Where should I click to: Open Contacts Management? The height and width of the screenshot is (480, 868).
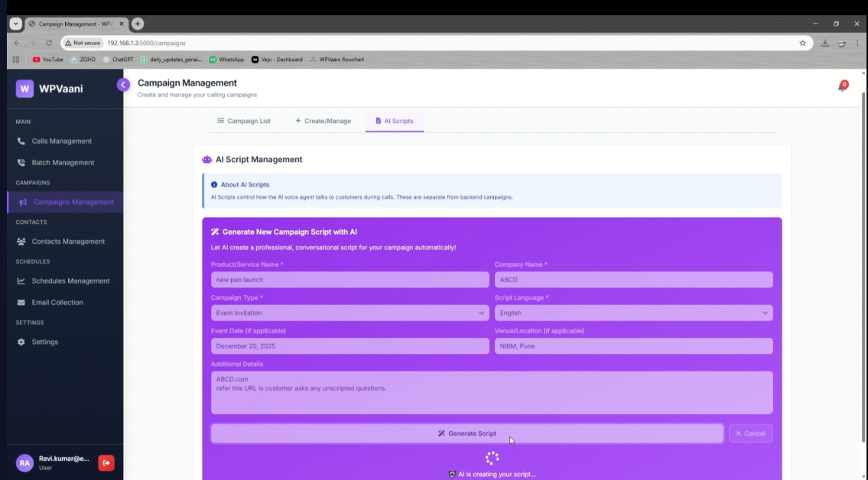[x=67, y=241]
